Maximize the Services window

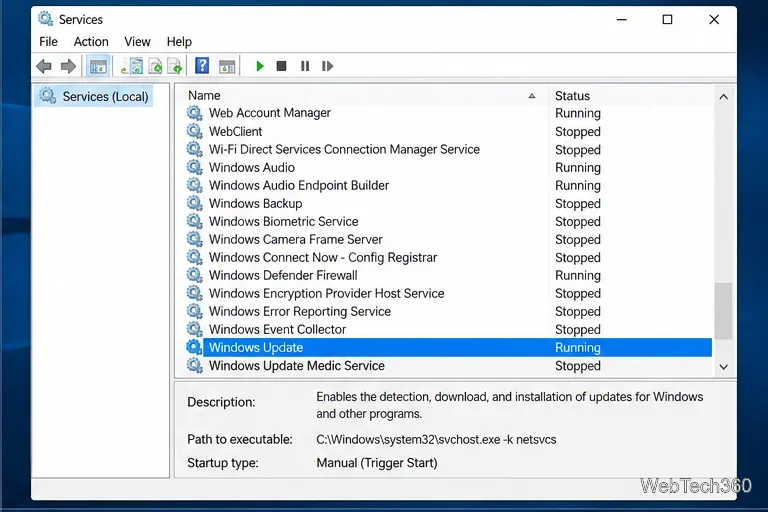click(667, 20)
